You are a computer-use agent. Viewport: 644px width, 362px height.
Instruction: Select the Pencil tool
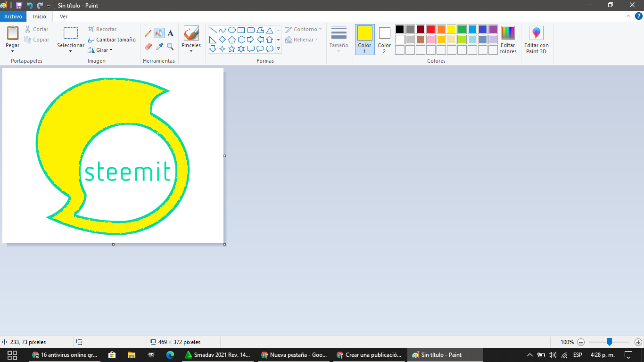coord(148,33)
